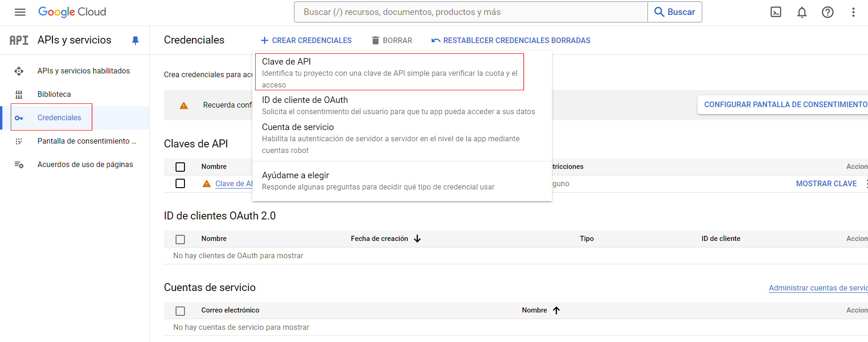Screen dimensions: 868x342
Task: Click RESTABLECER CREDENCIALES BORRADAS
Action: (511, 40)
